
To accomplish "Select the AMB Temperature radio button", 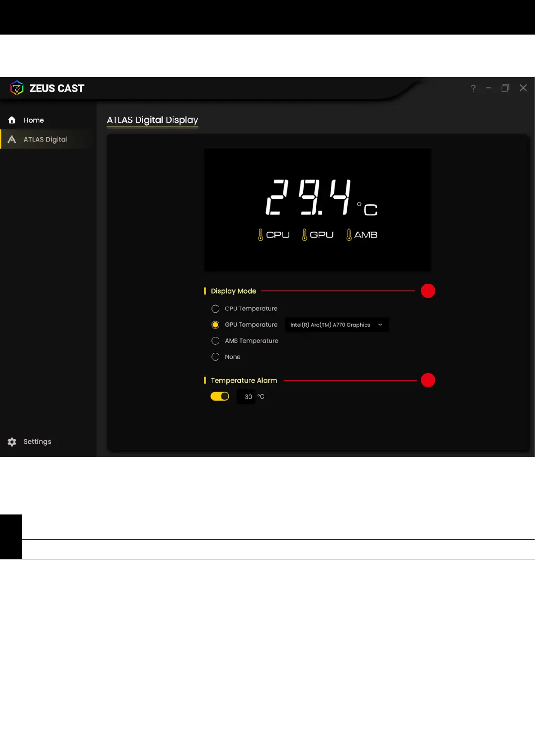I will pyautogui.click(x=216, y=341).
